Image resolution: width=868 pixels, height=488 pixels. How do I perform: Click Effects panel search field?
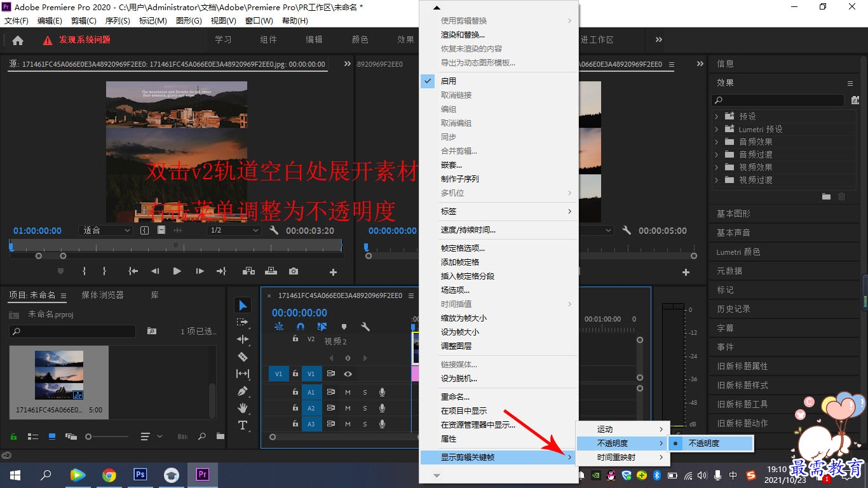point(778,100)
